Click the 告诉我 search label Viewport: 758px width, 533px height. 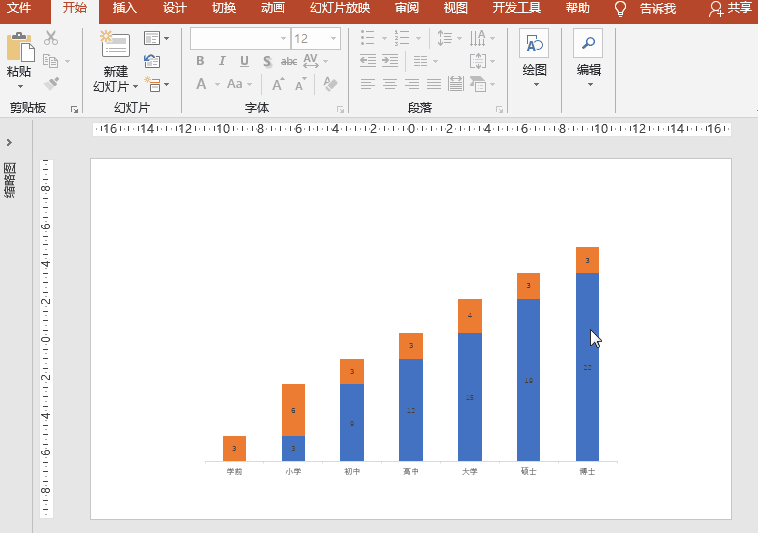click(658, 9)
